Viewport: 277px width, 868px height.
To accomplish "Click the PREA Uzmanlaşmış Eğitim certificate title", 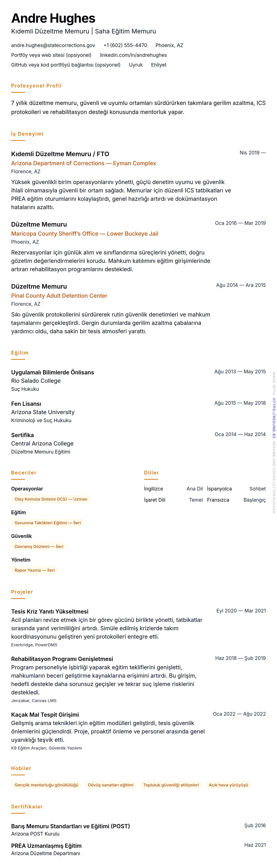I will [x=46, y=845].
